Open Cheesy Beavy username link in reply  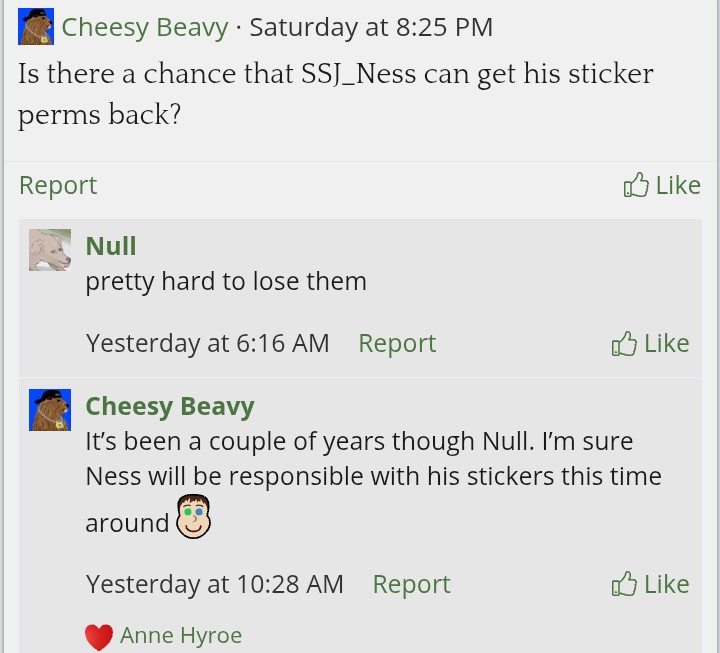pyautogui.click(x=170, y=406)
